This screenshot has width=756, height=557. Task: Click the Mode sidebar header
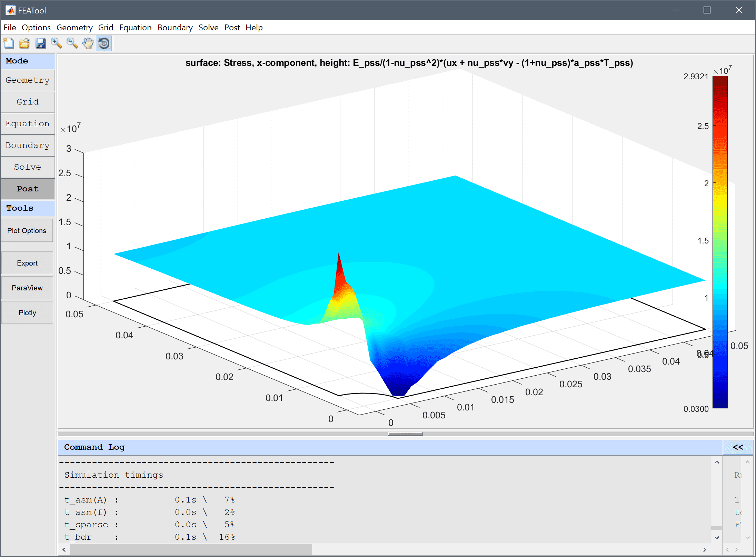click(x=28, y=61)
